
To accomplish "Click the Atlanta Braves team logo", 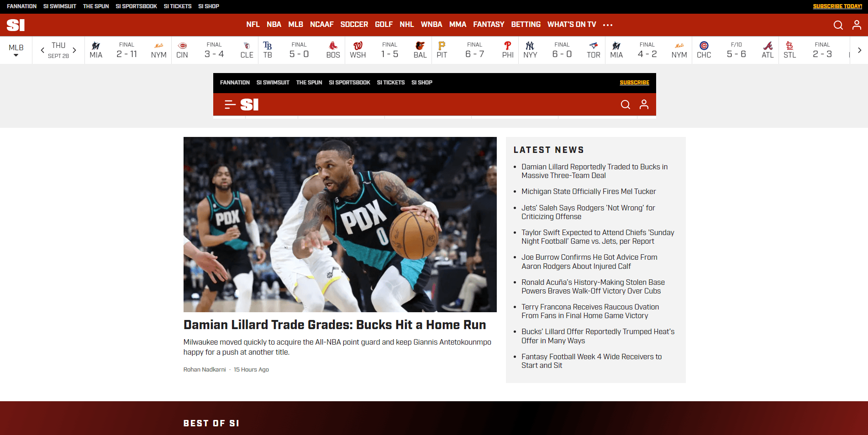I will point(768,46).
